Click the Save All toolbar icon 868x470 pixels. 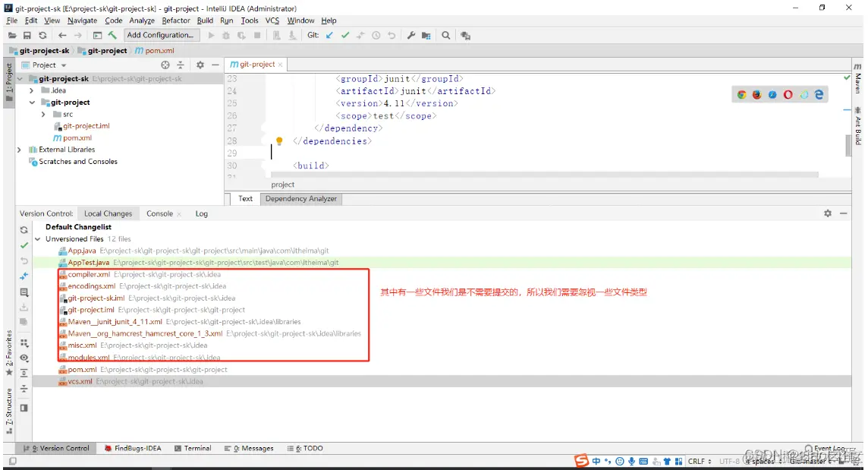tap(27, 36)
